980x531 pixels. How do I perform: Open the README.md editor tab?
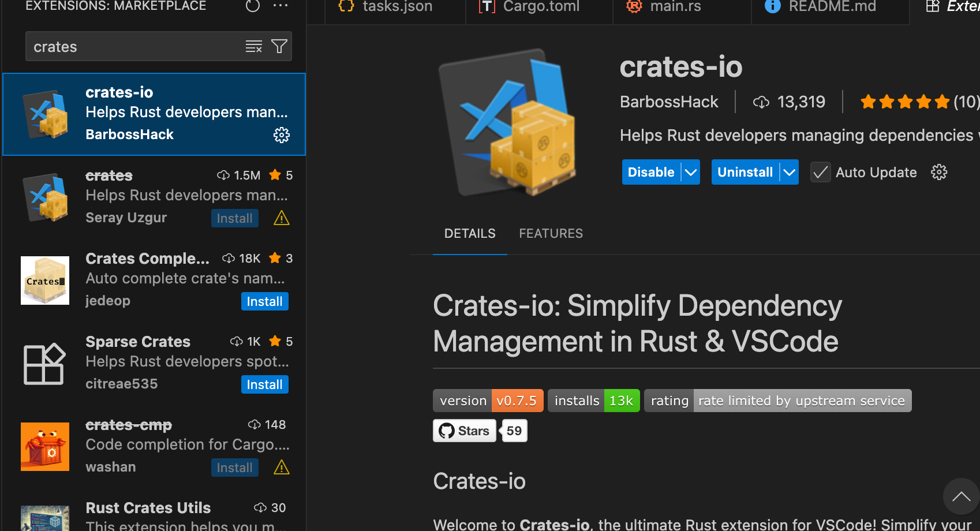pyautogui.click(x=831, y=8)
